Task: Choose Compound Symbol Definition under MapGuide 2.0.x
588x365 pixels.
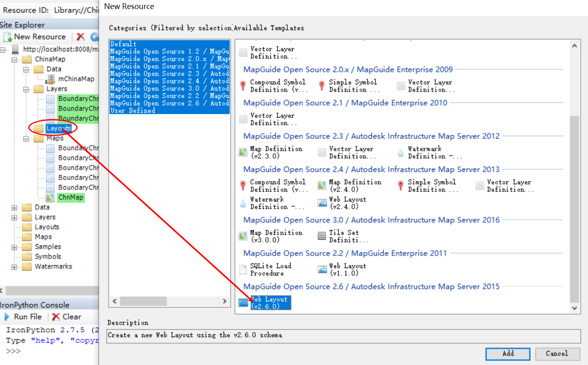Action: point(273,85)
